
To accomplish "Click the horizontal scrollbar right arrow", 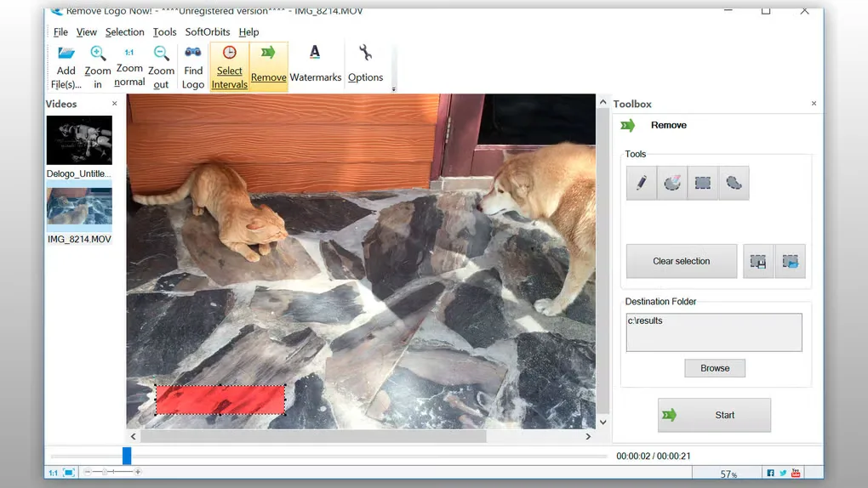I will coord(588,436).
